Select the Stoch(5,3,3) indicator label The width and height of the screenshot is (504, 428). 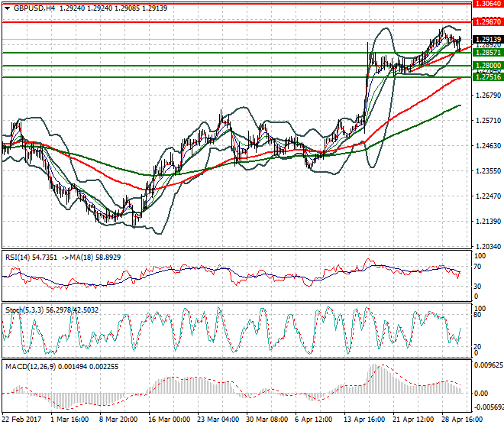24,310
